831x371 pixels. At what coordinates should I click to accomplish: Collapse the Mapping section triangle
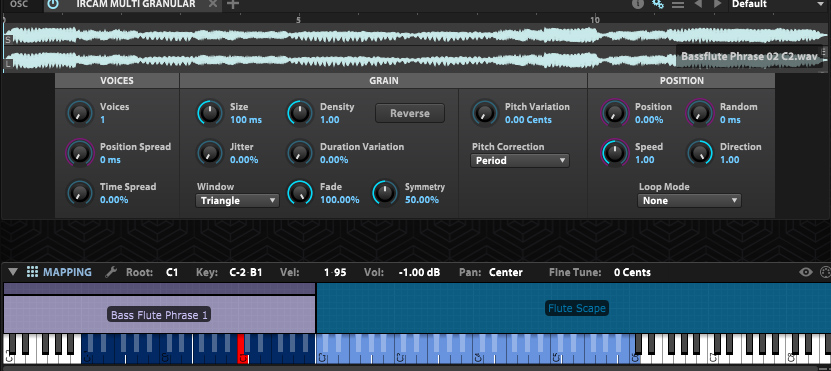coord(13,272)
